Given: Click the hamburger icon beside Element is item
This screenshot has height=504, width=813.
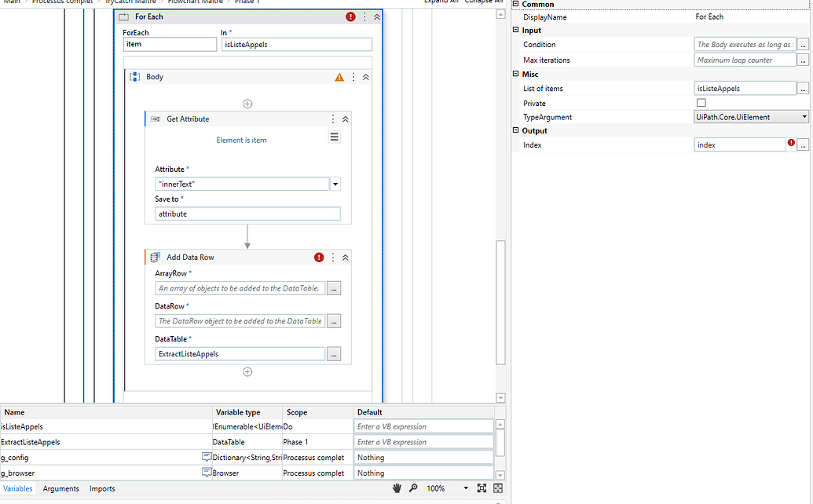Looking at the screenshot, I should tap(334, 137).
